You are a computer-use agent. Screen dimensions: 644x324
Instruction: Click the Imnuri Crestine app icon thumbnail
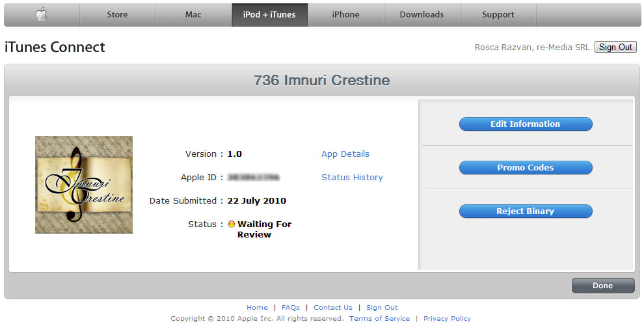[84, 185]
